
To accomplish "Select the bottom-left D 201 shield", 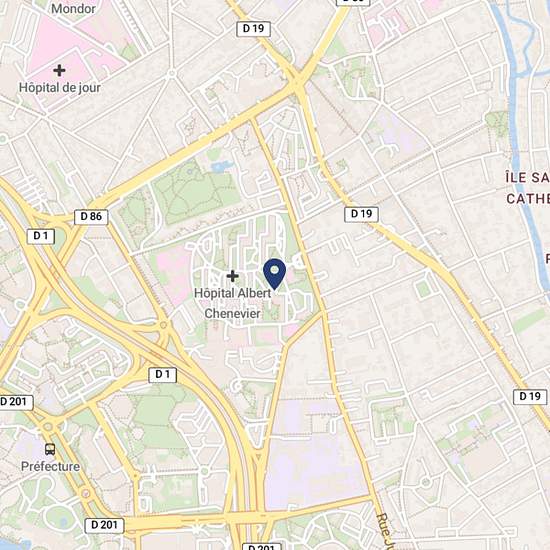I will coord(105,525).
